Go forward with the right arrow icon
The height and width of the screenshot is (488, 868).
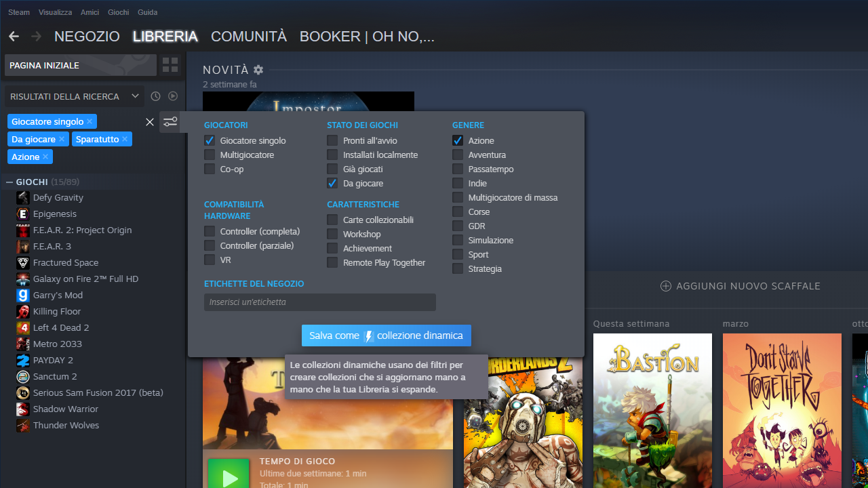[x=37, y=37]
